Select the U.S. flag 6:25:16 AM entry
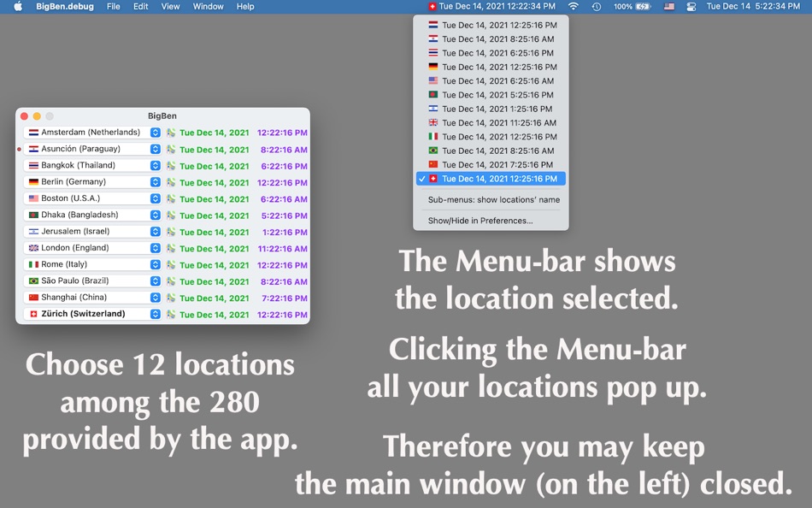The image size is (812, 508). (x=491, y=81)
